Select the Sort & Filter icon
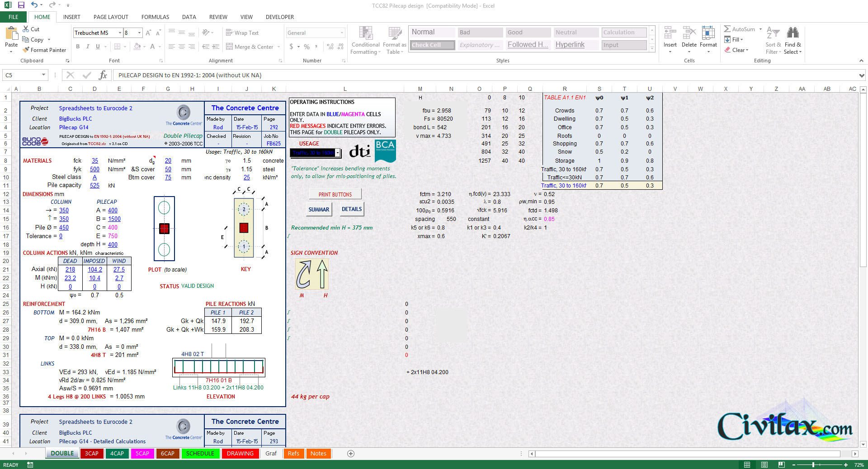Image resolution: width=868 pixels, height=469 pixels. 773,40
